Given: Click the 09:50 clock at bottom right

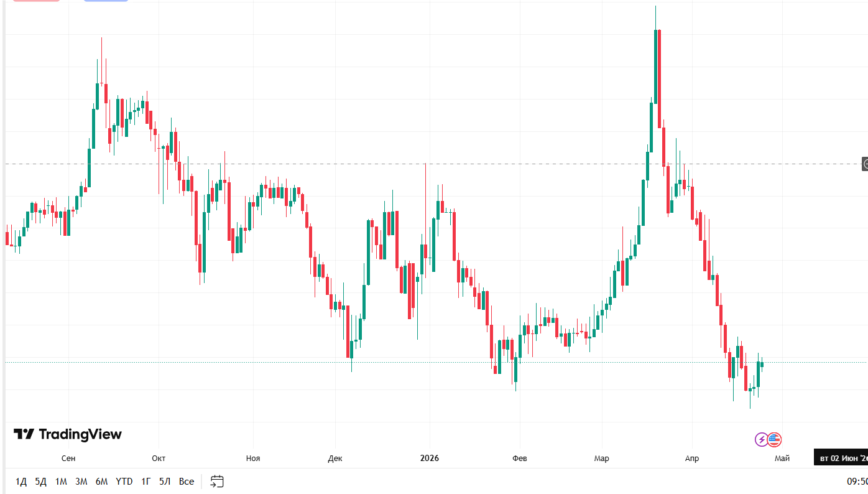Looking at the screenshot, I should [x=857, y=482].
